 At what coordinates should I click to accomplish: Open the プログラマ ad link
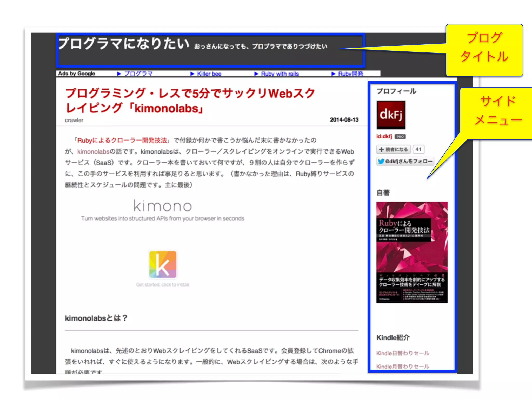click(138, 74)
